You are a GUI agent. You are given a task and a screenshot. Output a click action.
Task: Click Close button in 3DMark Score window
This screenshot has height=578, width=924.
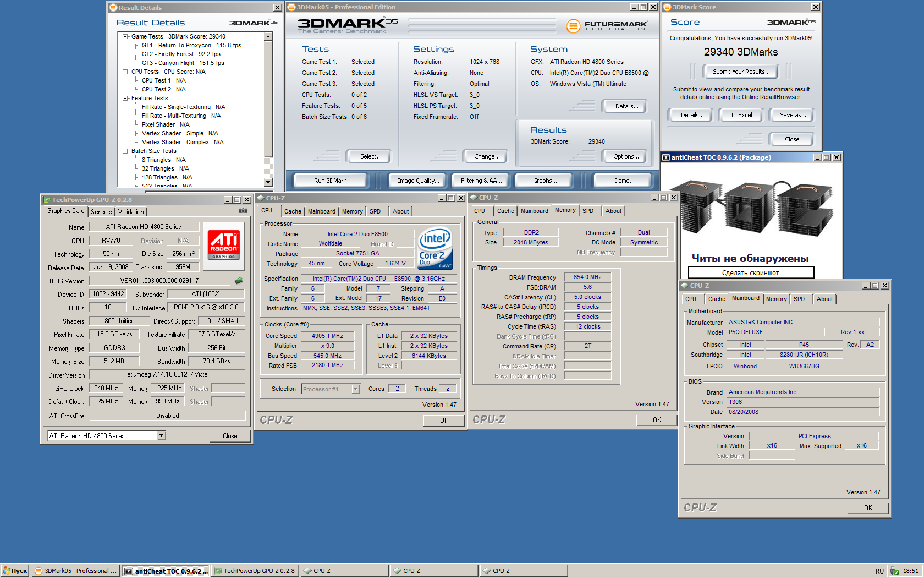[792, 139]
